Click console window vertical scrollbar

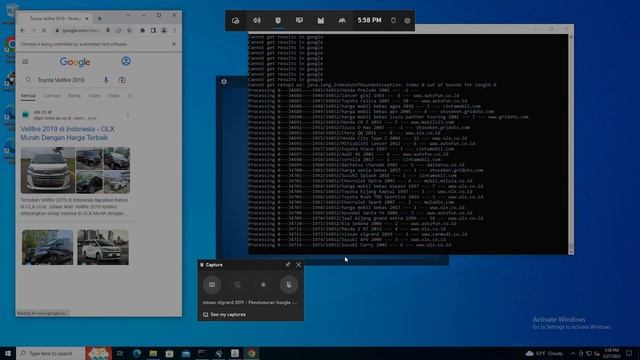point(571,143)
